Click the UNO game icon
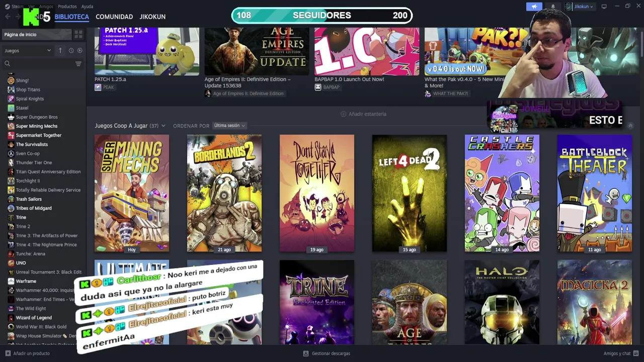 (x=11, y=263)
